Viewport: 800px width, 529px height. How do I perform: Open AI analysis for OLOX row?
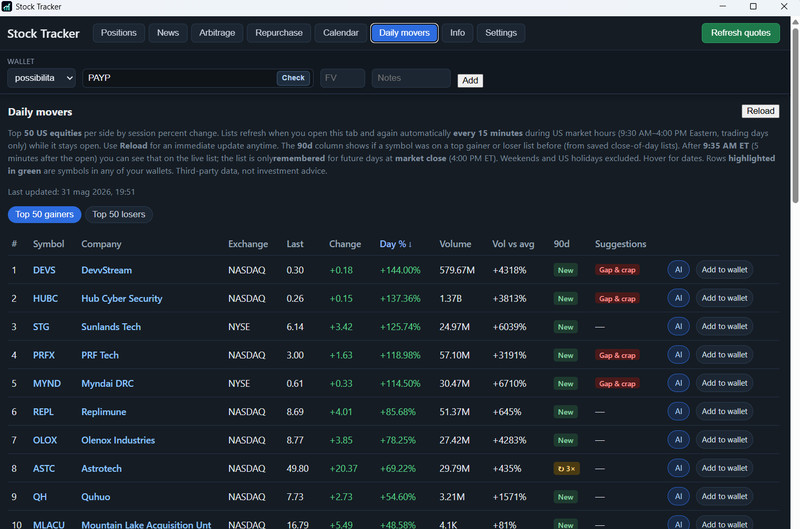678,440
